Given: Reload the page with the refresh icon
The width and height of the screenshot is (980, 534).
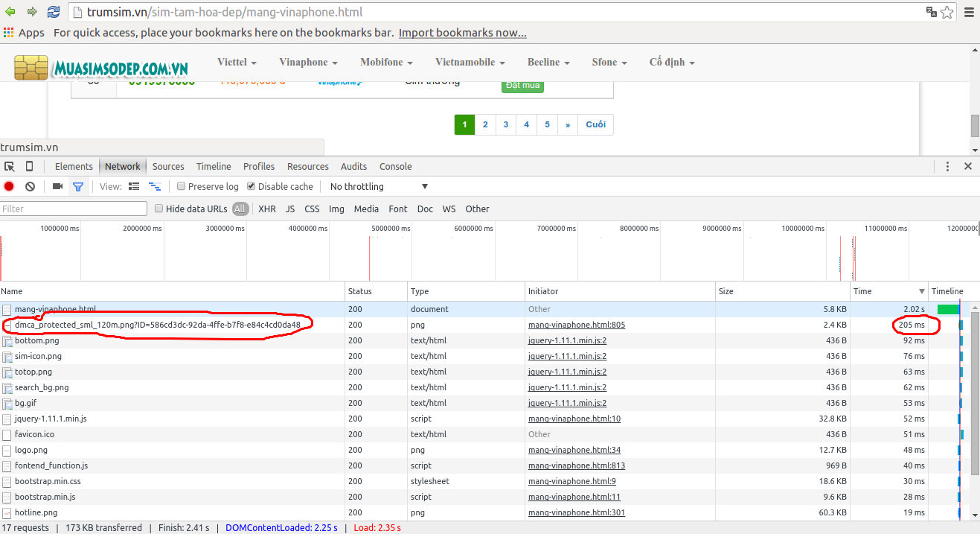Looking at the screenshot, I should click(x=54, y=12).
